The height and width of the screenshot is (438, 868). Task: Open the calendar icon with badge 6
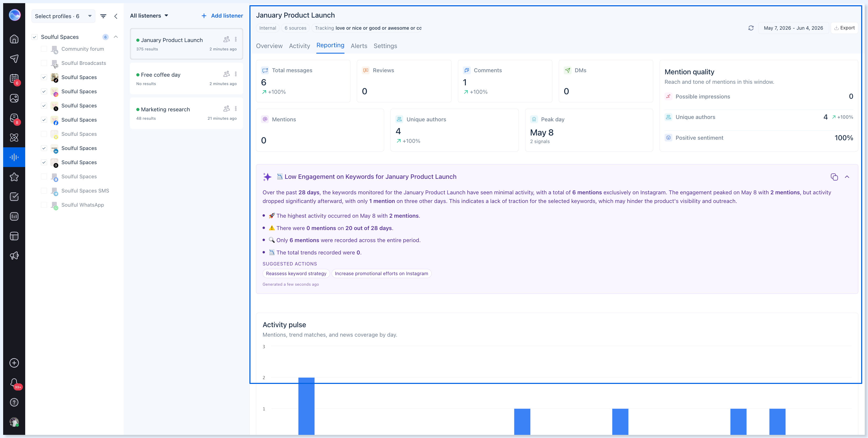point(14,79)
